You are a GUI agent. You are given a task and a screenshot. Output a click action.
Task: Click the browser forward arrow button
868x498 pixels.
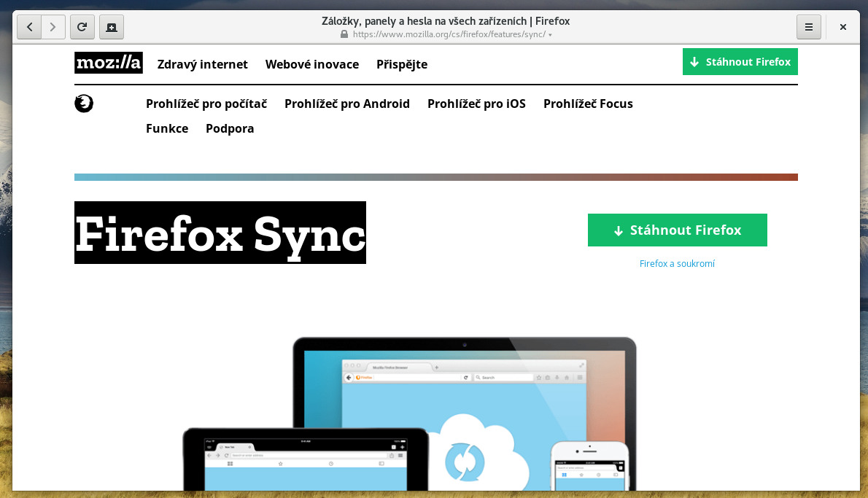click(53, 27)
